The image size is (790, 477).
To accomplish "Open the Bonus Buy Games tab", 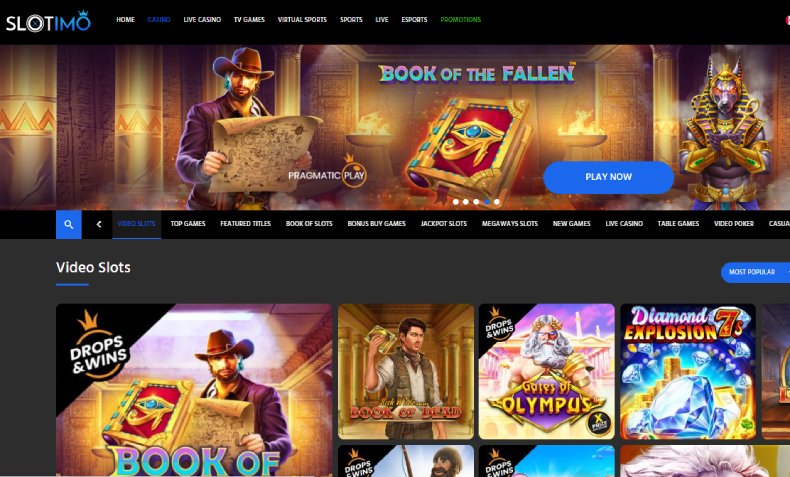I will tap(376, 224).
